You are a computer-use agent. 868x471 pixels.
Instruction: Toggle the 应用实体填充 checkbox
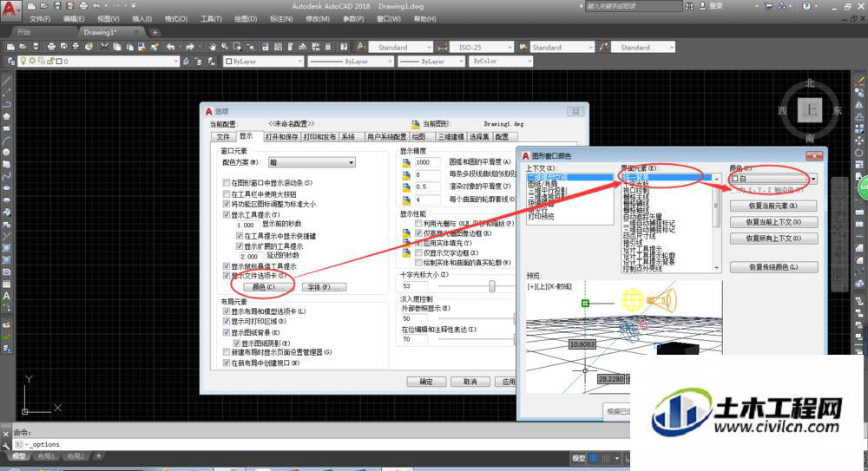[418, 243]
